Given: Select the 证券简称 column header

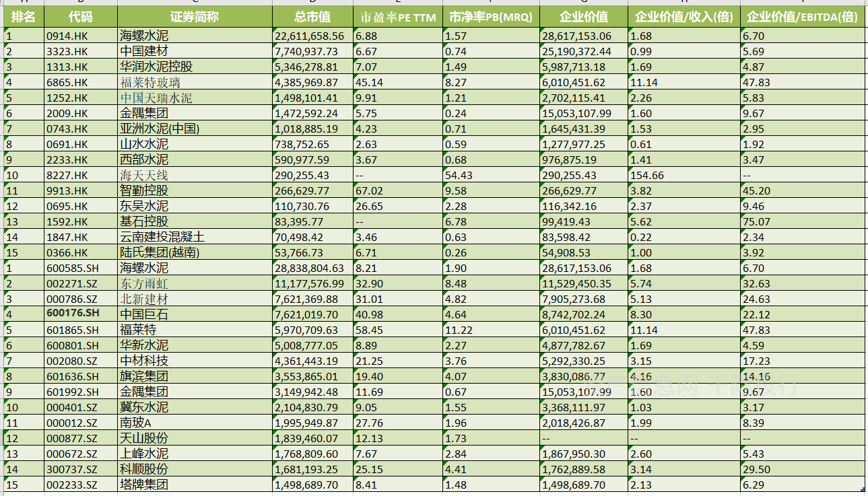Looking at the screenshot, I should click(x=195, y=17).
